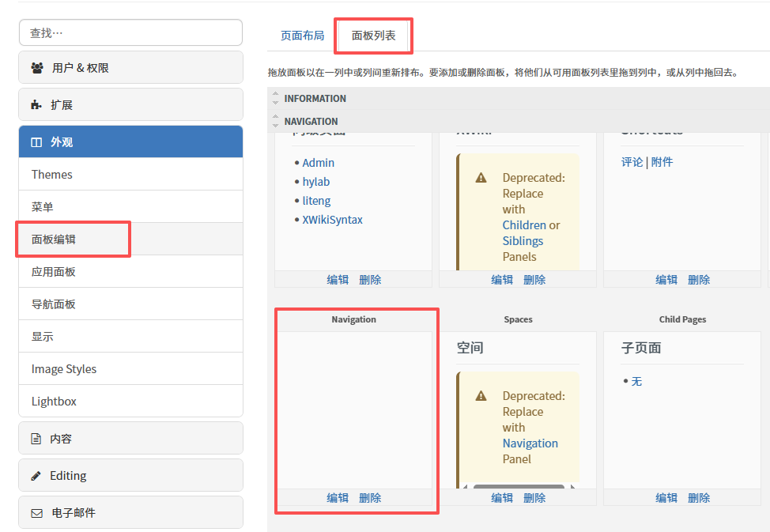
Task: Collapse the INFORMATION panel category
Action: tap(275, 99)
